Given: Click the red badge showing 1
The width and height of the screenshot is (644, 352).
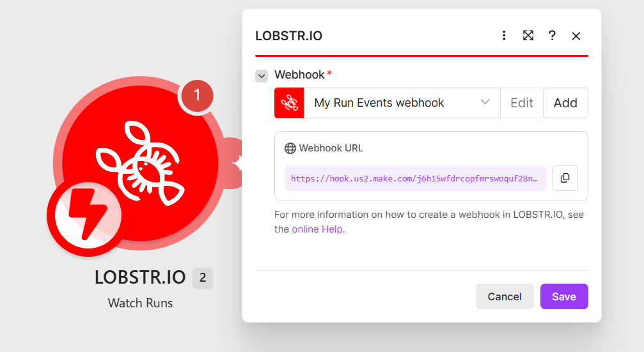Looking at the screenshot, I should point(197,96).
